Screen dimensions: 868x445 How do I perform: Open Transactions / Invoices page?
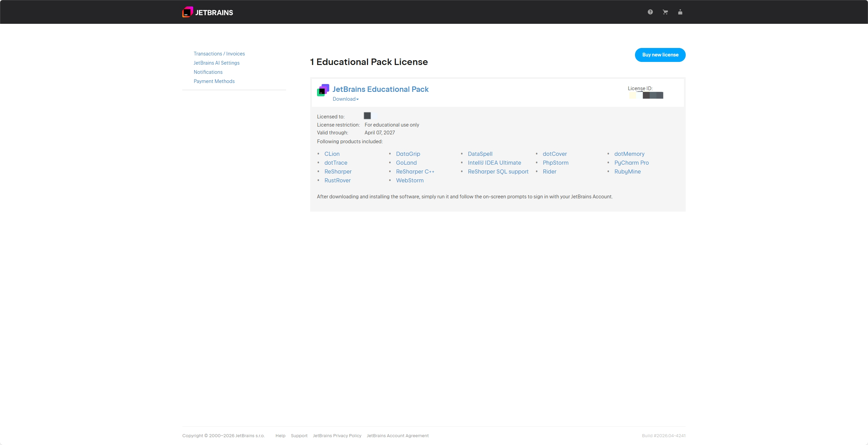coord(219,54)
